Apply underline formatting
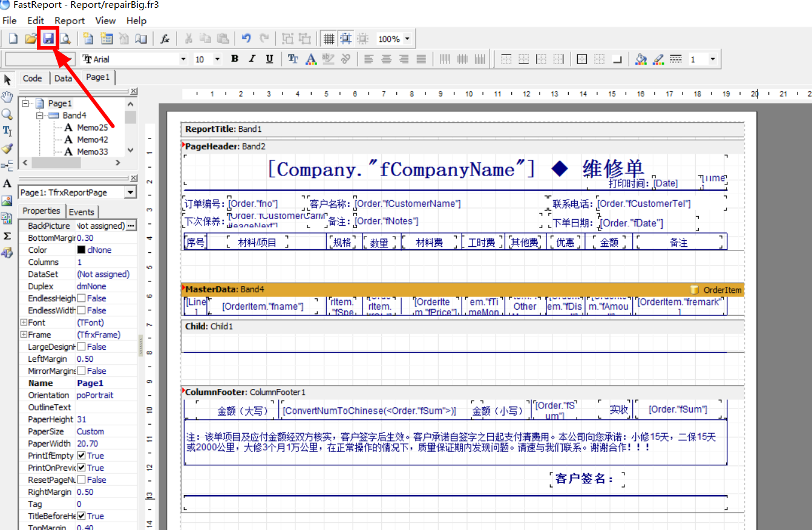This screenshot has height=530, width=812. (269, 59)
